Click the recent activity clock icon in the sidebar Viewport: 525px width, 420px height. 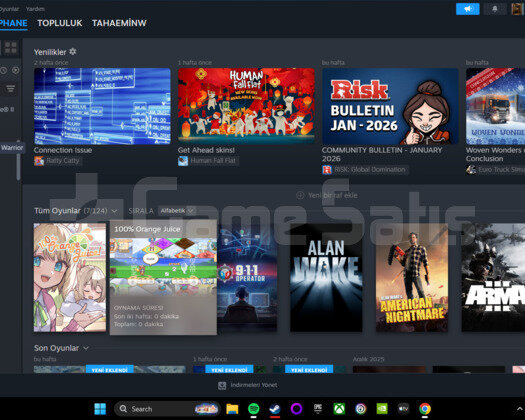[x=3, y=70]
